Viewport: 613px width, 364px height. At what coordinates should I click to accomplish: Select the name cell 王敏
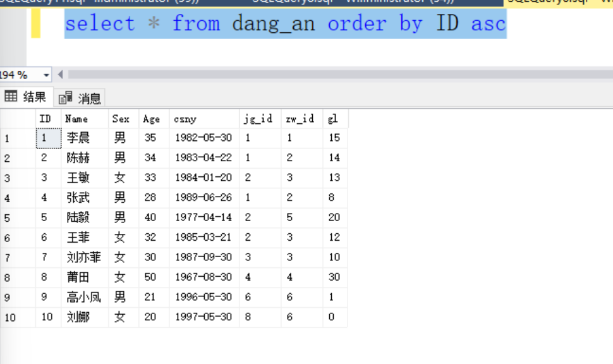point(85,178)
